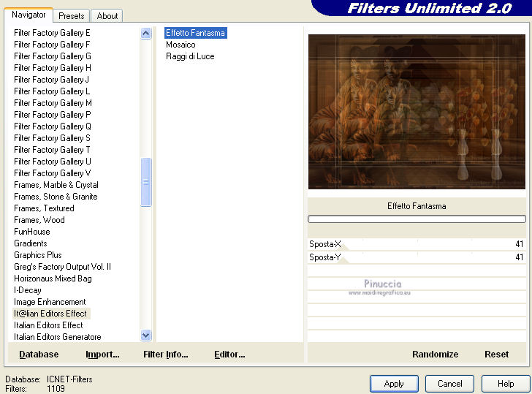
Task: Select the Navigator tab
Action: pyautogui.click(x=28, y=15)
